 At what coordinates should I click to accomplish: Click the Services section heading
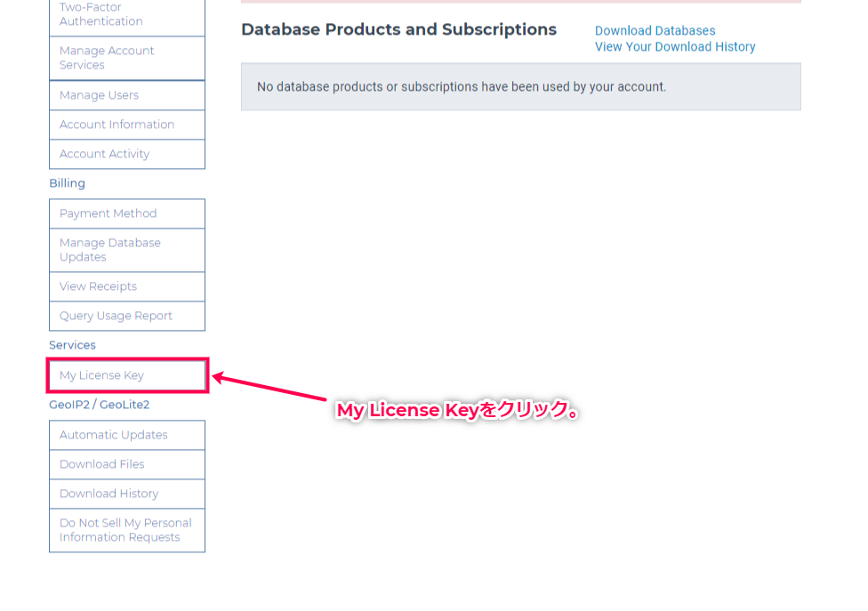(x=72, y=345)
